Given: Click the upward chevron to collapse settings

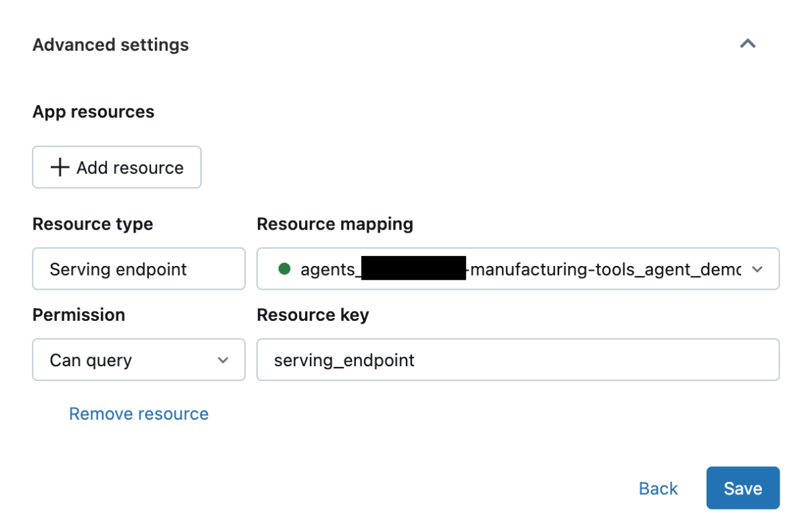Looking at the screenshot, I should pyautogui.click(x=748, y=43).
